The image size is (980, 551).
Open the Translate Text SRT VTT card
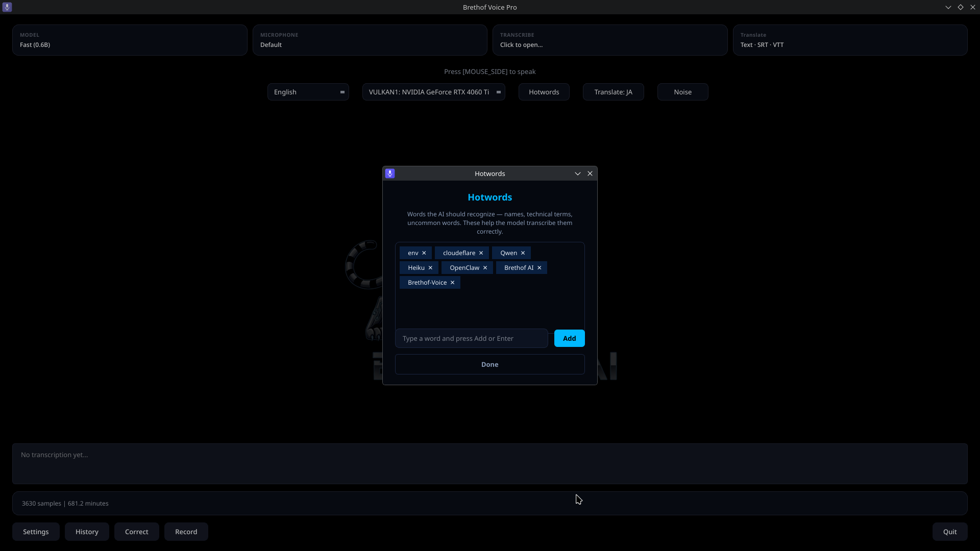[x=850, y=40]
